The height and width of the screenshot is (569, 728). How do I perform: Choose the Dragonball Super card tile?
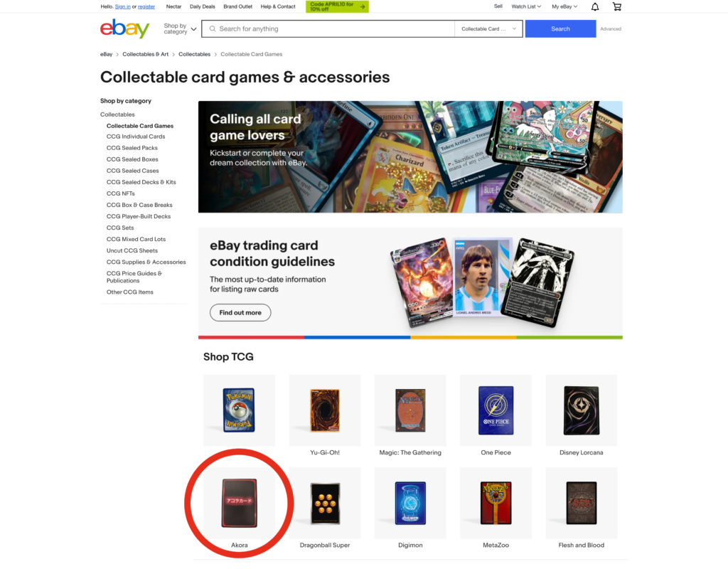pyautogui.click(x=324, y=509)
